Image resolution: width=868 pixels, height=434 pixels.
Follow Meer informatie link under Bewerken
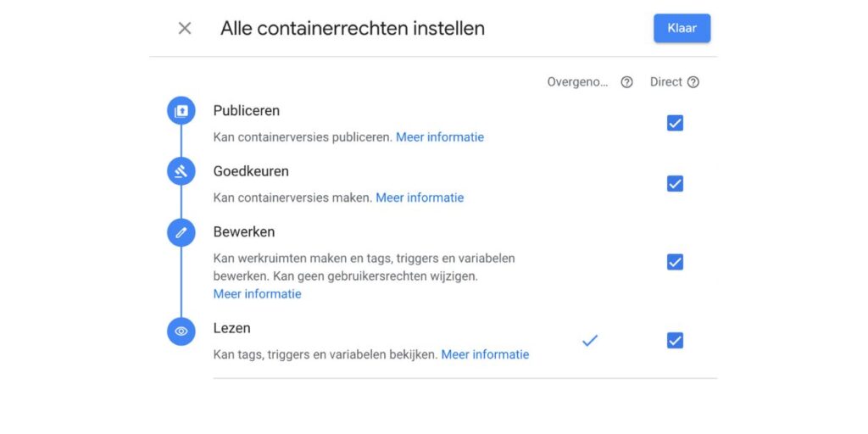point(257,294)
